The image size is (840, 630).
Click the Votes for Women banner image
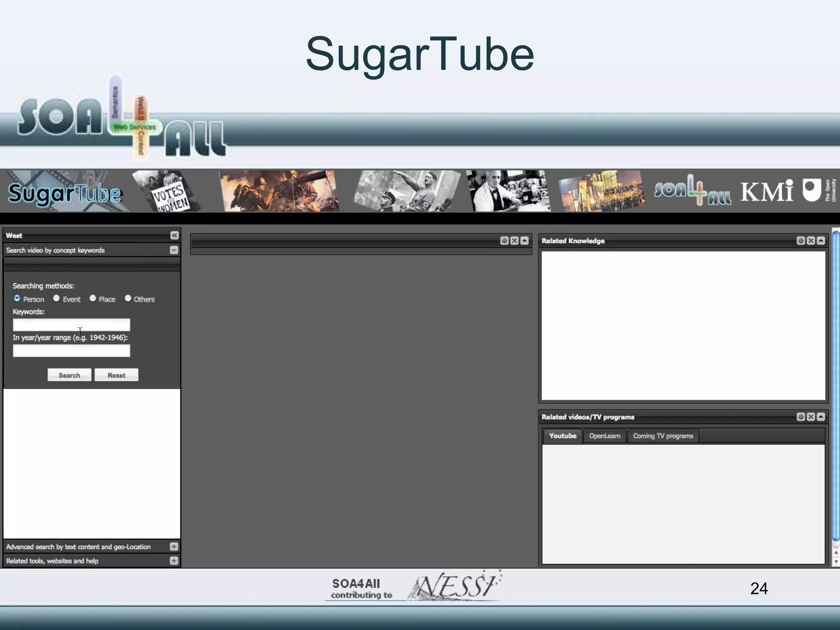[x=166, y=191]
